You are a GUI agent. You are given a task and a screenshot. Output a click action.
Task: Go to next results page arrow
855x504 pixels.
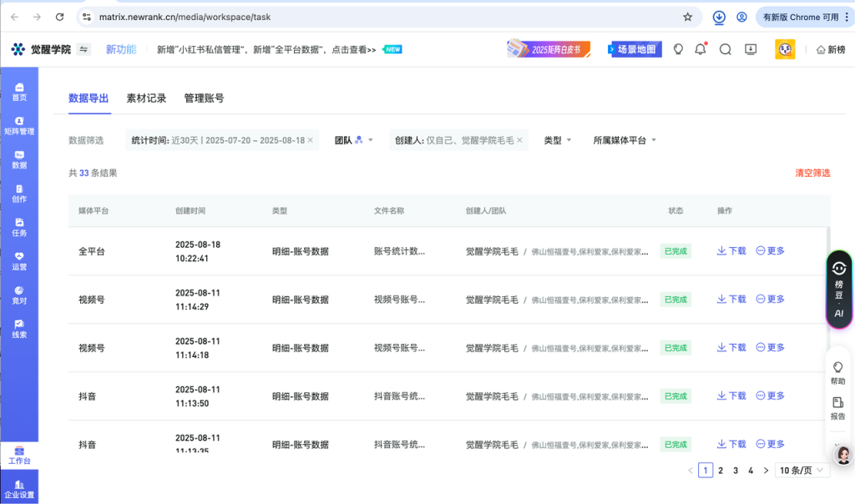click(x=766, y=471)
